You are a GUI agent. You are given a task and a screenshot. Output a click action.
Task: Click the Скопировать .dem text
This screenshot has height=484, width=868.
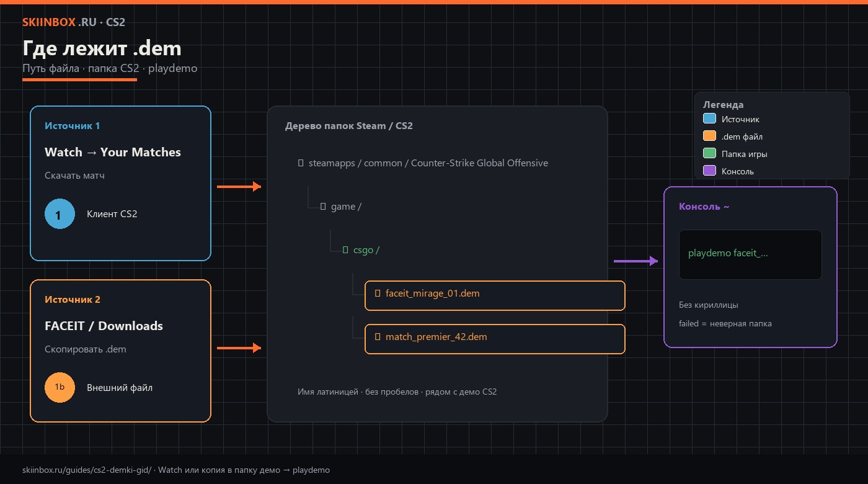point(86,349)
